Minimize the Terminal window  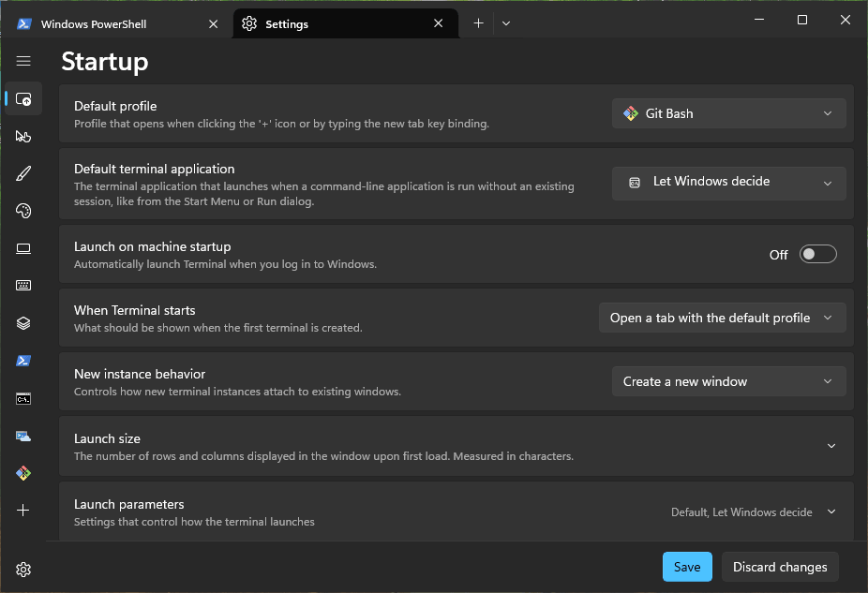pos(759,20)
